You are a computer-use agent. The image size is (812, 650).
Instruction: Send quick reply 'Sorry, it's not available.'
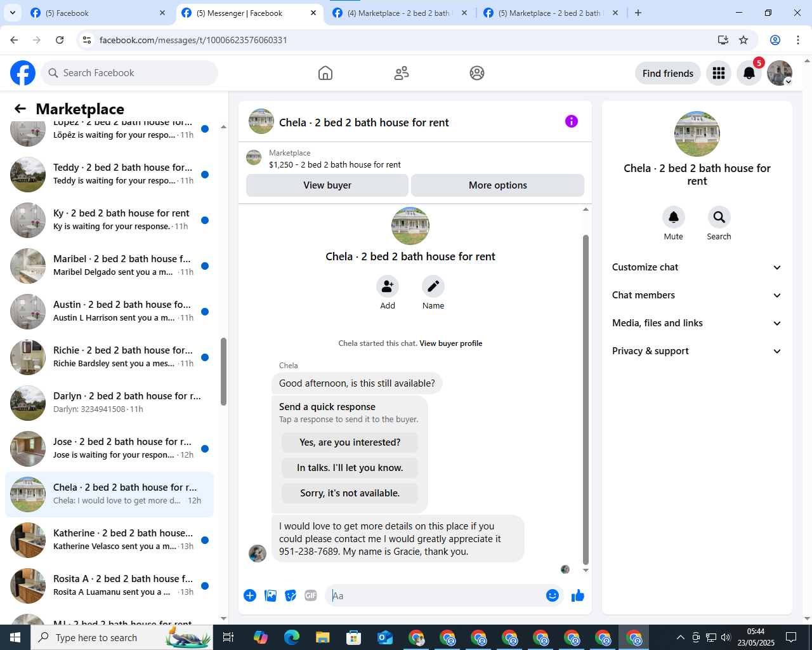coord(350,493)
